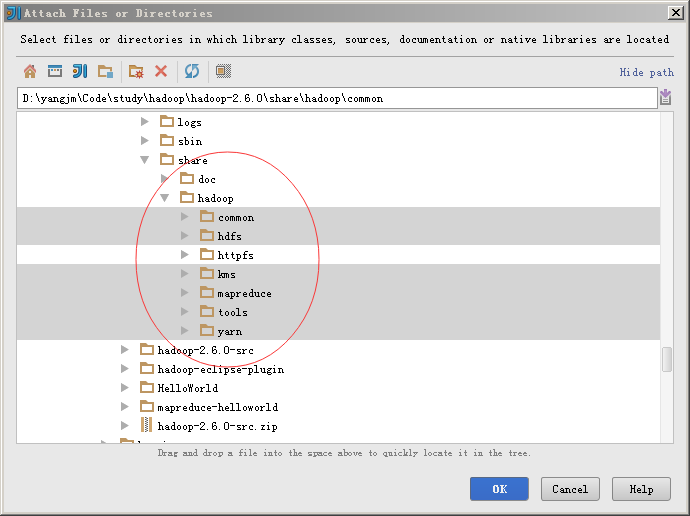Viewport: 690px width, 516px height.
Task: Expand the logs folder
Action: [144, 121]
